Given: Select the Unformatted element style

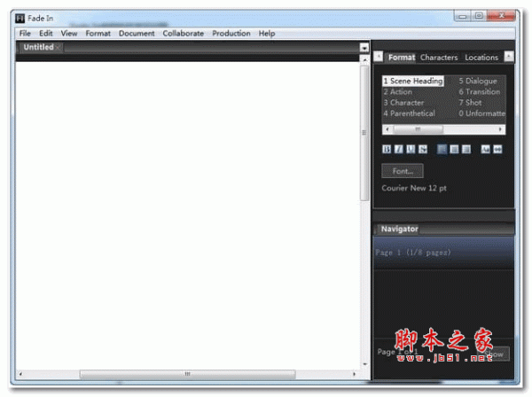Looking at the screenshot, I should pyautogui.click(x=481, y=113).
